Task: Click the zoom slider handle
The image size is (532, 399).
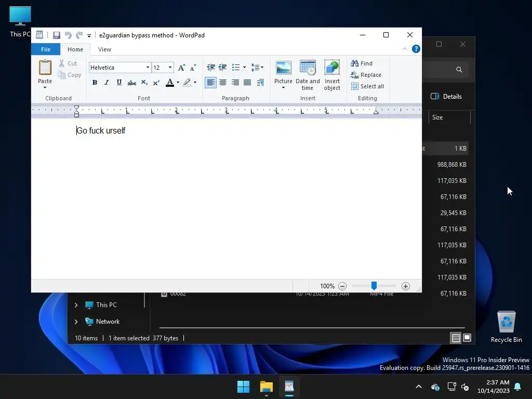Action: pyautogui.click(x=374, y=286)
